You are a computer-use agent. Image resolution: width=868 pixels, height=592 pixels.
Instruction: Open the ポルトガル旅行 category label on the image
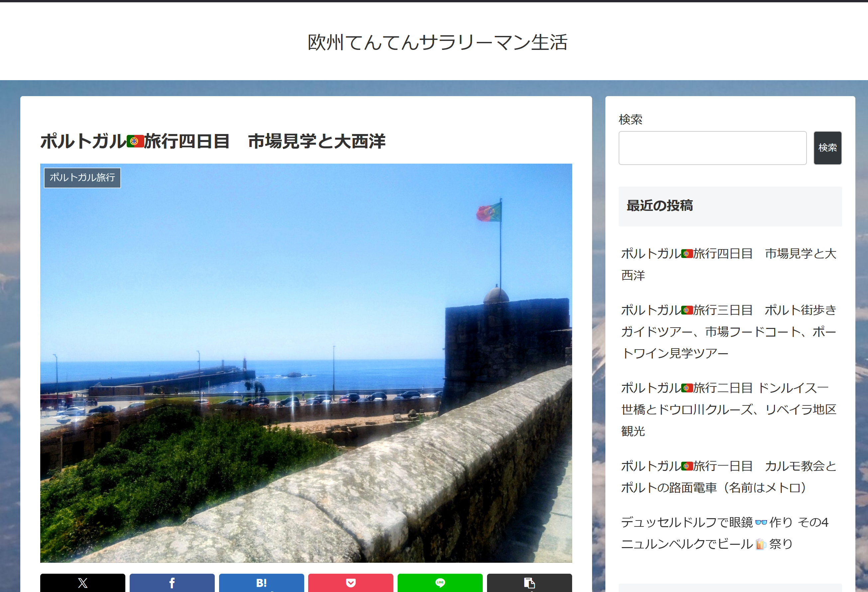(82, 178)
